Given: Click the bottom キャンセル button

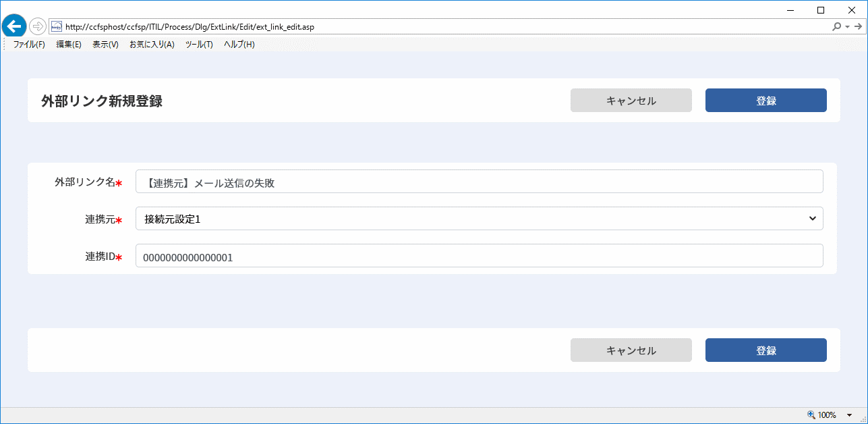Looking at the screenshot, I should pyautogui.click(x=631, y=350).
